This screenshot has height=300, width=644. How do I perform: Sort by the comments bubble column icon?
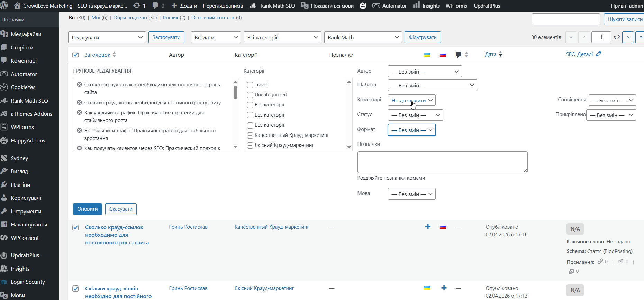point(458,55)
